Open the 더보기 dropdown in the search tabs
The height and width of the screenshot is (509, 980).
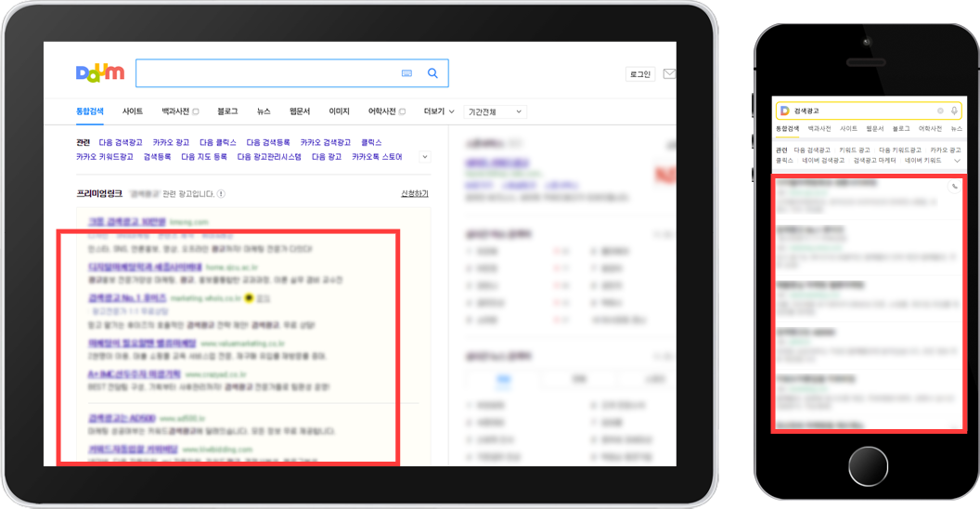click(439, 111)
